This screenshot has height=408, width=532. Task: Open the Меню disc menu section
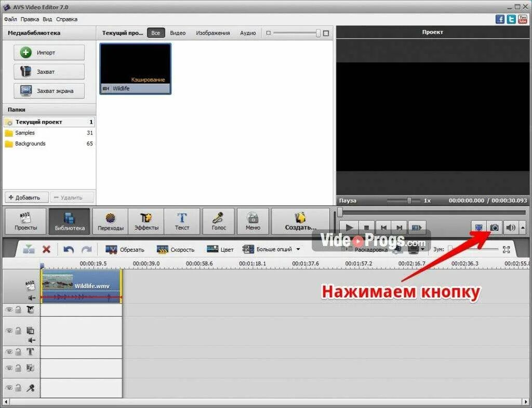pos(253,221)
